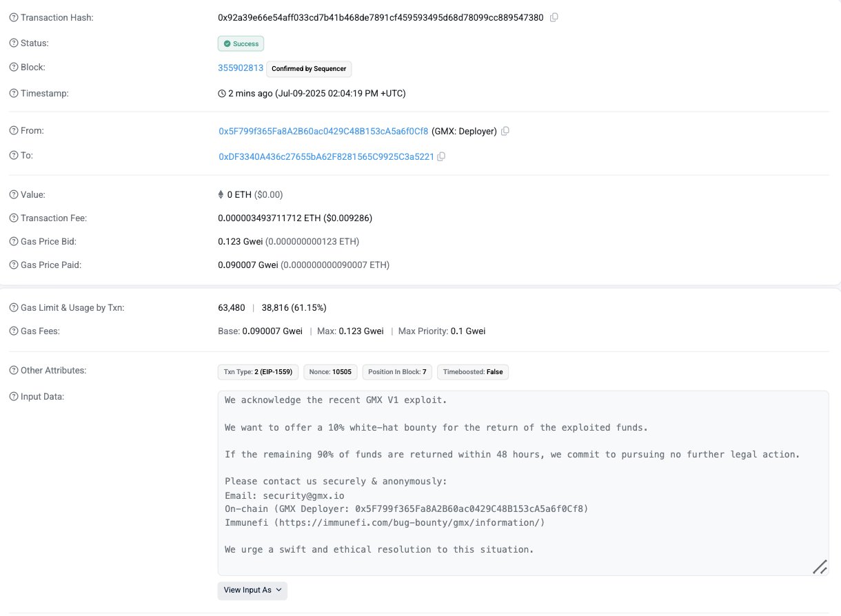Image resolution: width=841 pixels, height=616 pixels.
Task: Click help icon beside Status label
Action: [x=14, y=43]
